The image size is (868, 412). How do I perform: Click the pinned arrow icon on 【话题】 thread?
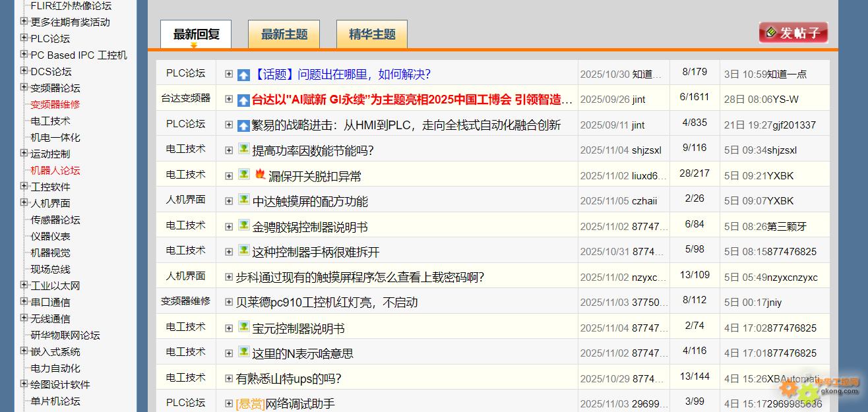click(x=243, y=74)
